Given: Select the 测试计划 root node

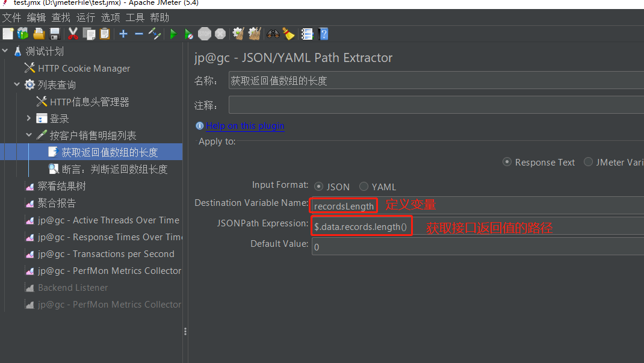Looking at the screenshot, I should pos(45,51).
